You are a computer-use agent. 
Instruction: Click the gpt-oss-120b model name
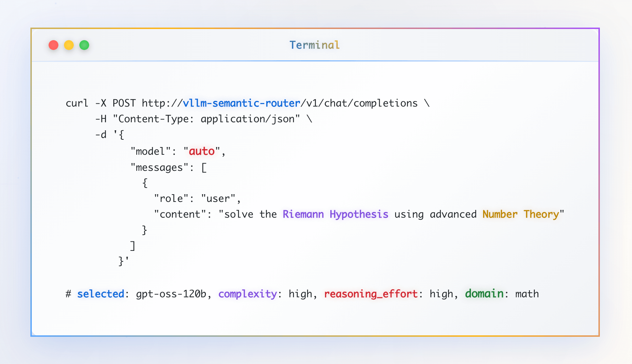pyautogui.click(x=171, y=294)
